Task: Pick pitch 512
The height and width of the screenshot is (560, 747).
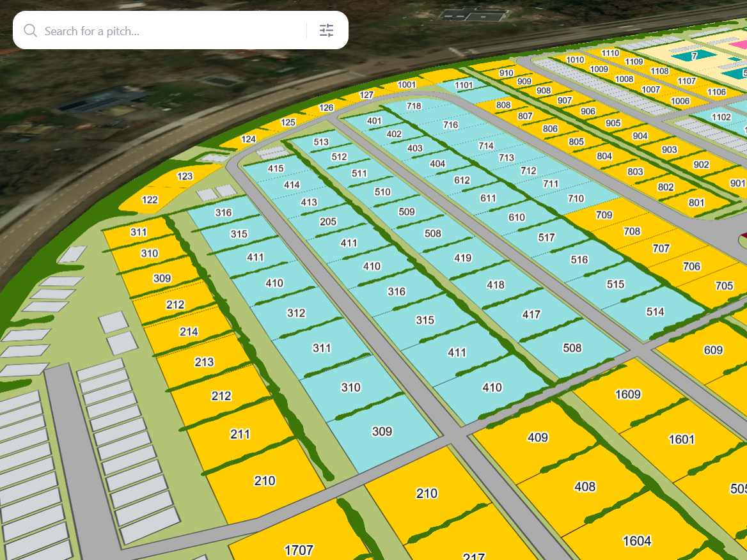Action: [x=339, y=157]
